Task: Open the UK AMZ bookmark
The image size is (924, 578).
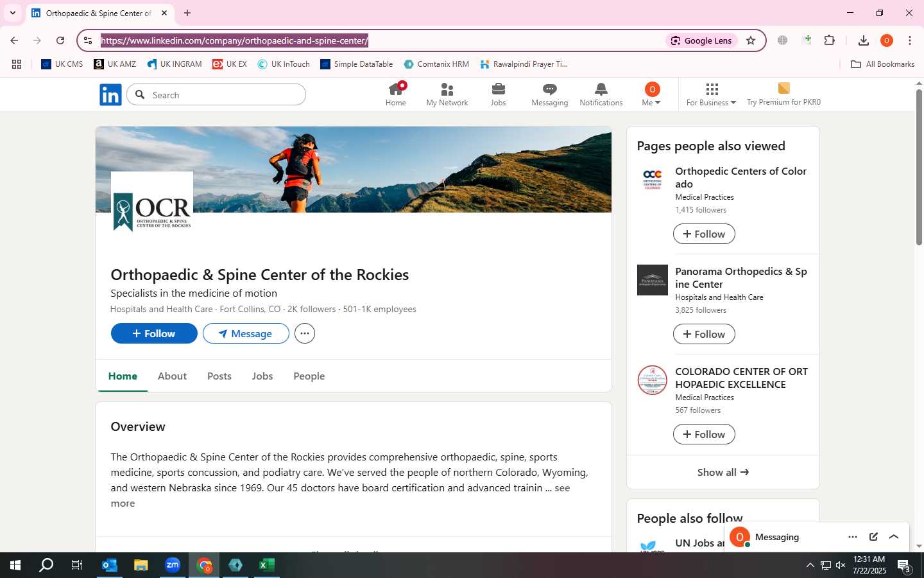Action: click(115, 64)
